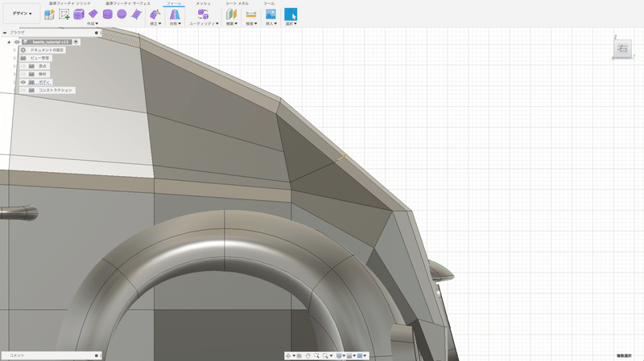
Task: Toggle visibility of ボディ folder
Action: tap(23, 82)
